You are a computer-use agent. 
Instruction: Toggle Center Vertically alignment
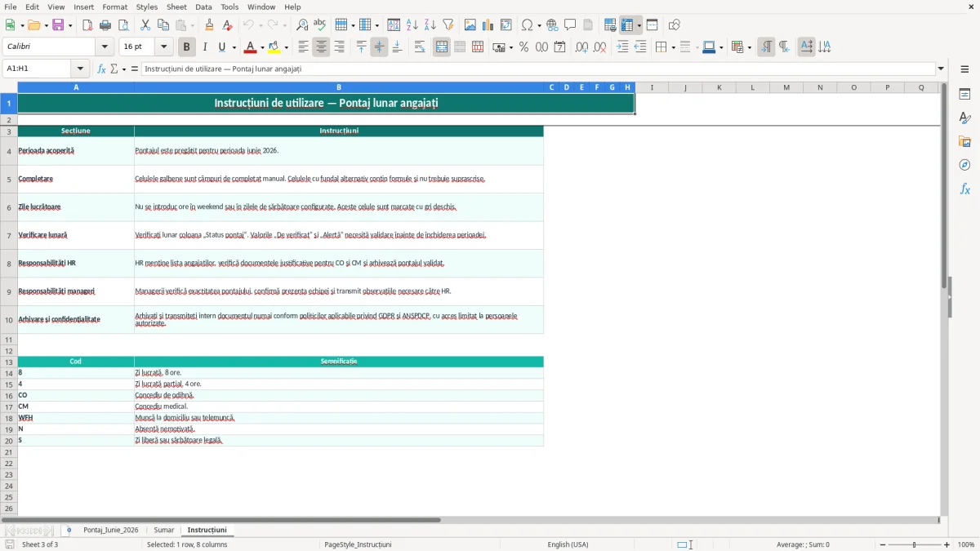[379, 47]
